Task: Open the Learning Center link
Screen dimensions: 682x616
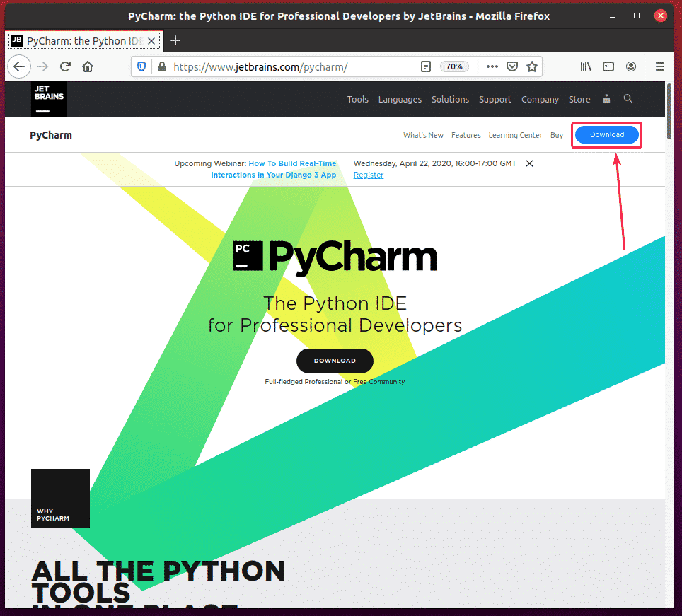Action: click(x=516, y=135)
